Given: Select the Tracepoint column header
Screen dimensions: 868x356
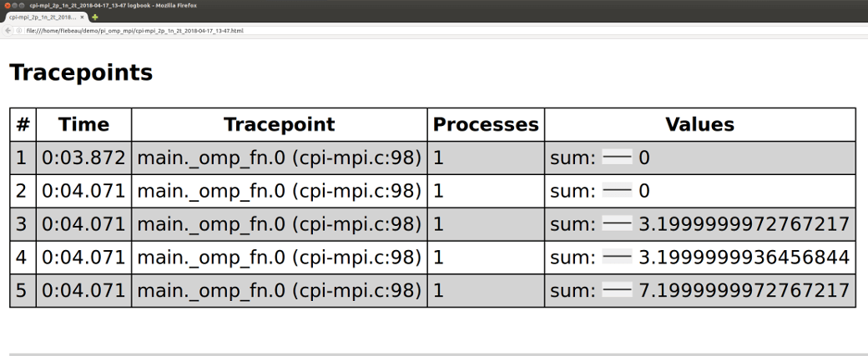Looking at the screenshot, I should [x=279, y=124].
